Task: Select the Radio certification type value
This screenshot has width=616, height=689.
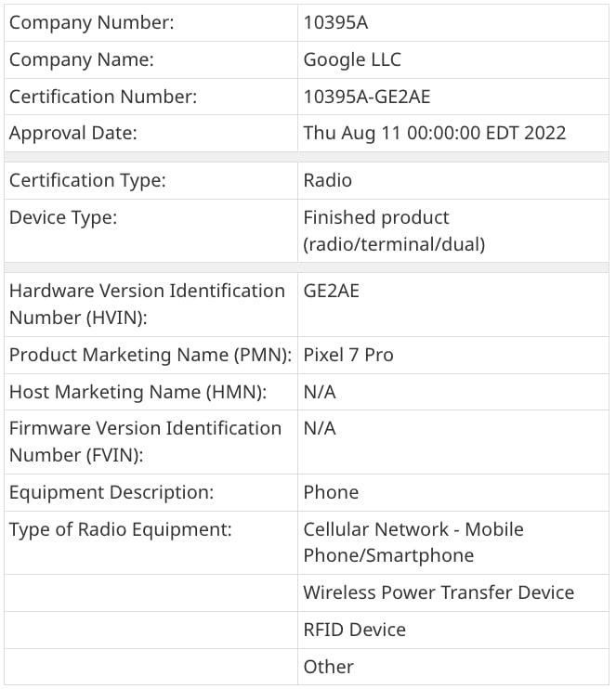Action: (328, 180)
